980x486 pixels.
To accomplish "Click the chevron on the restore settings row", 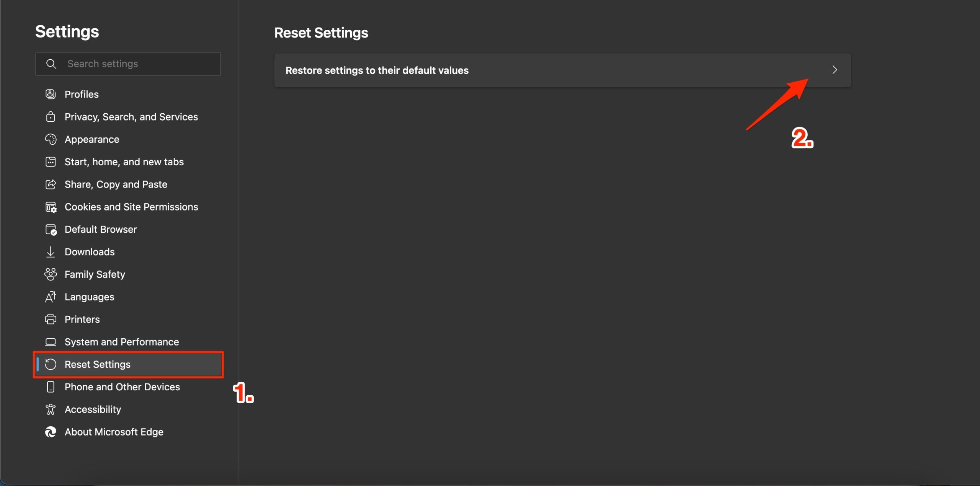I will point(835,70).
